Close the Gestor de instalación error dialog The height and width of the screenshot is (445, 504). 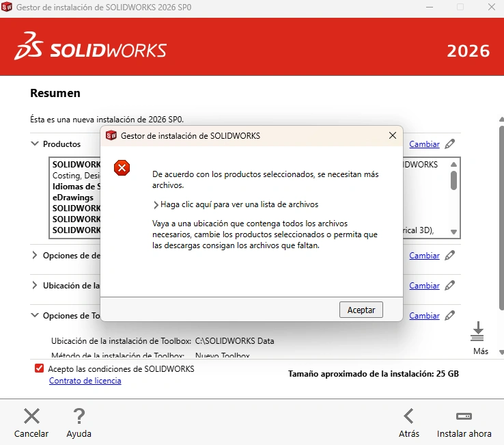coord(393,135)
